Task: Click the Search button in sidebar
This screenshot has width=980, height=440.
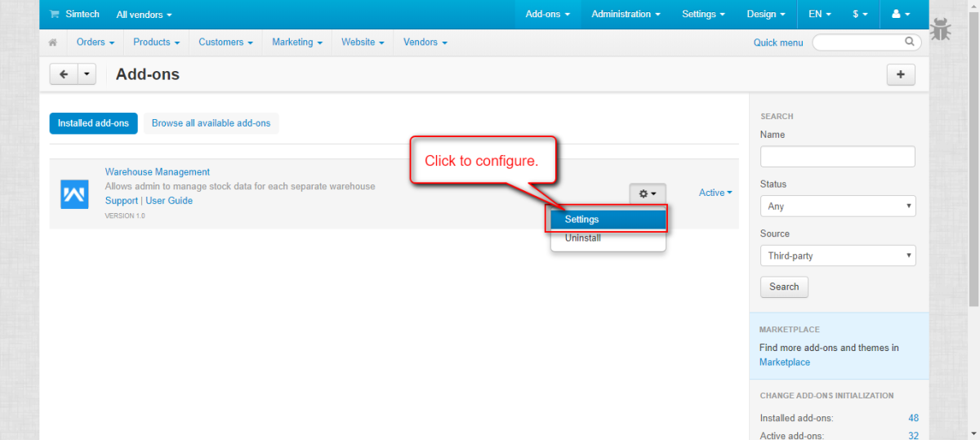Action: 784,287
